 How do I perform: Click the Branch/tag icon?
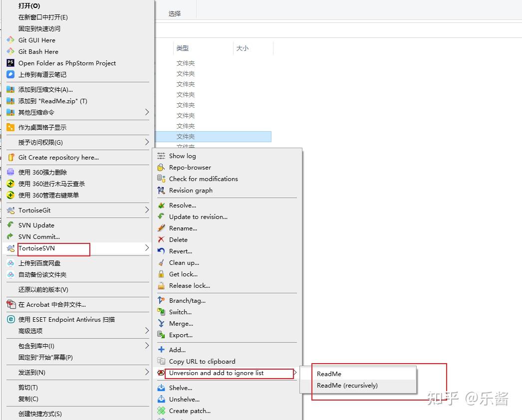pyautogui.click(x=161, y=300)
